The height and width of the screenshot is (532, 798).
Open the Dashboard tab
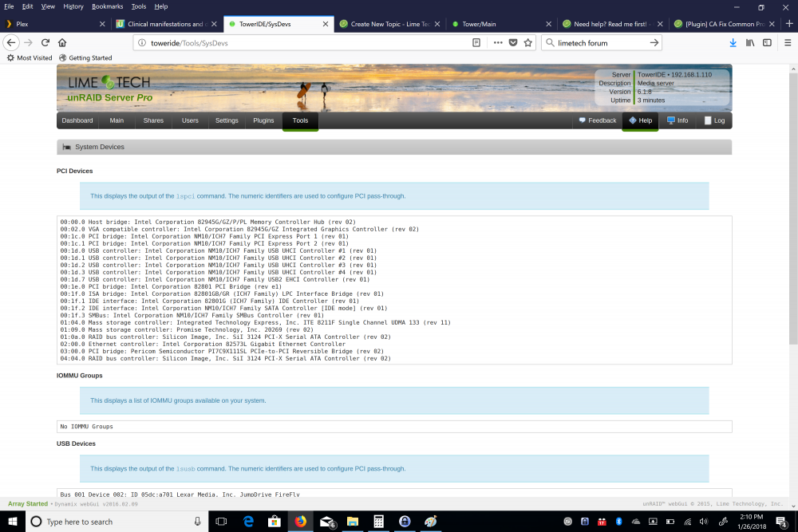[x=77, y=120]
